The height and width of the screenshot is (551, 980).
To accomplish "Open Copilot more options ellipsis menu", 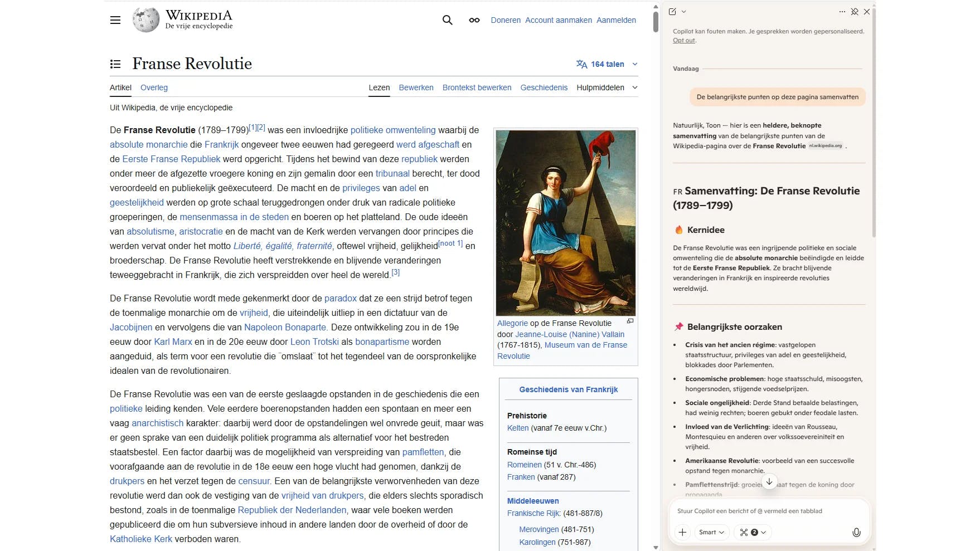I will pos(842,12).
